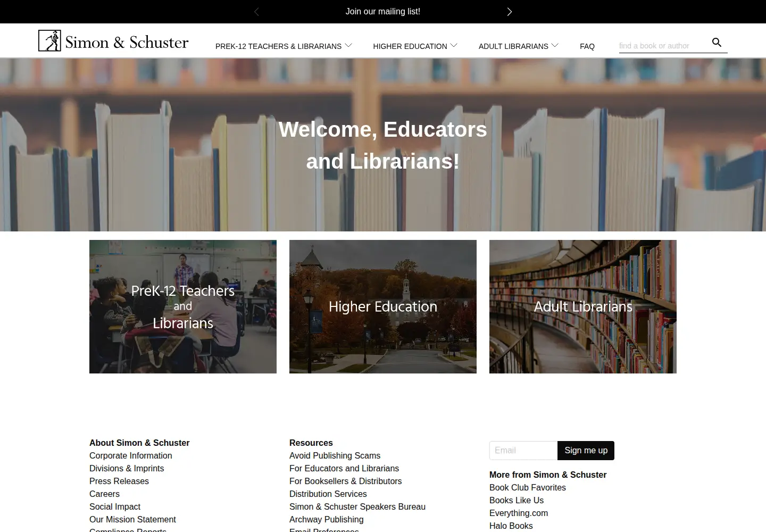
Task: Go to next announcement banner arrow
Action: 510,12
